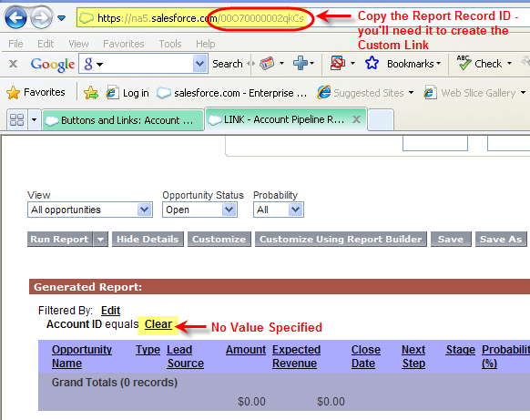The image size is (530, 420).
Task: Open the blue plus icon dropdown arrow
Action: click(312, 63)
